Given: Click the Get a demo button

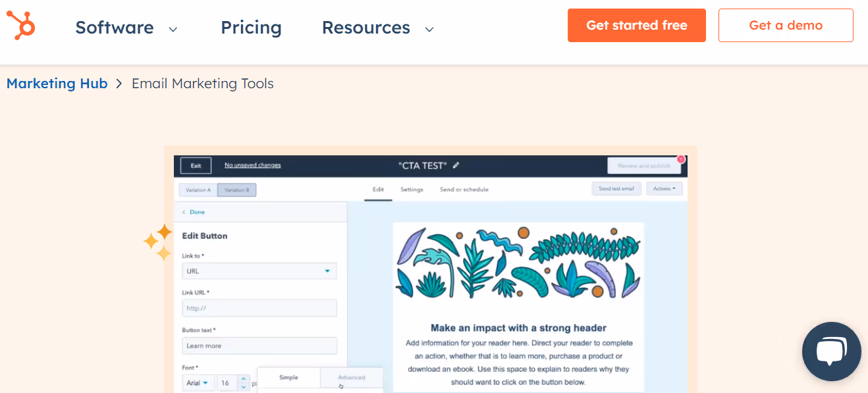Looking at the screenshot, I should 786,26.
